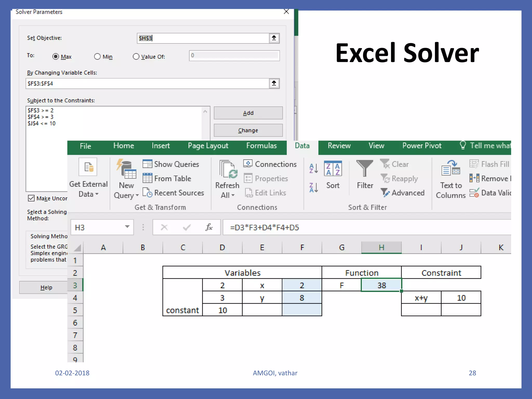Screen dimensions: 532x399
Task: Close the Solver Parameters dialog
Action: pyautogui.click(x=286, y=11)
